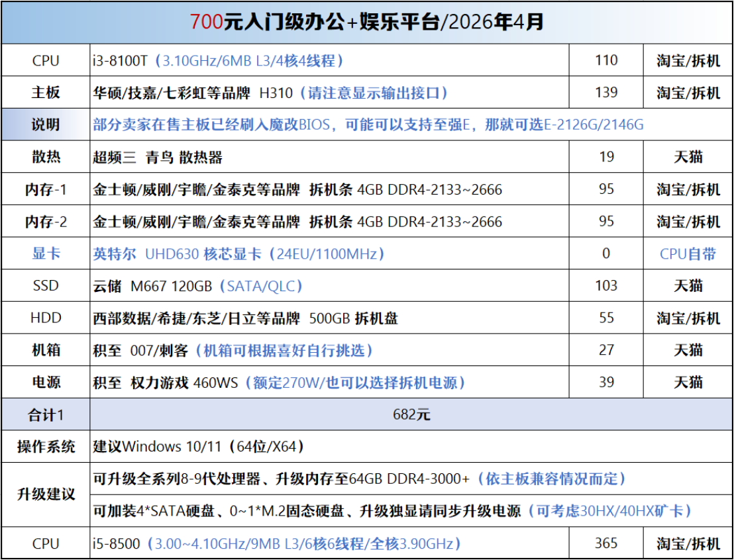Select the 合计1 label cell
Screen dimensions: 734x560
[x=46, y=414]
